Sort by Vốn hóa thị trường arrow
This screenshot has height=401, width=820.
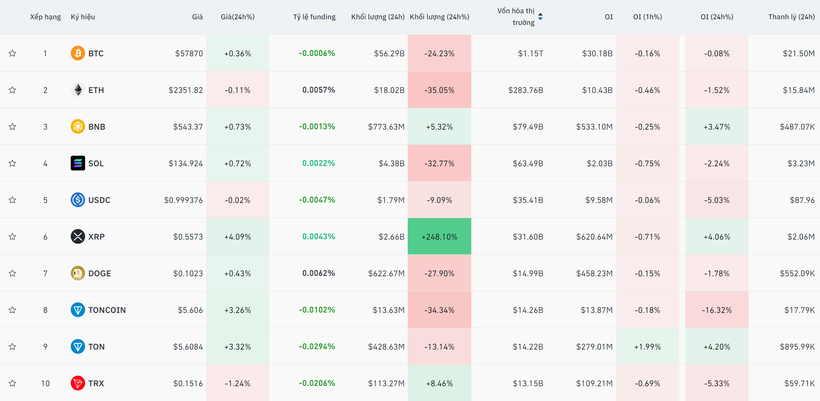[541, 17]
